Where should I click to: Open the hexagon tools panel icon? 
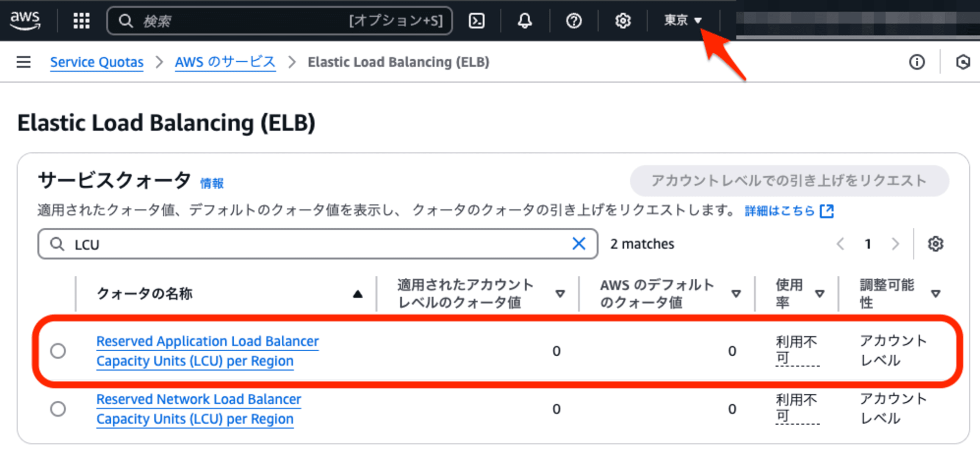click(x=963, y=62)
